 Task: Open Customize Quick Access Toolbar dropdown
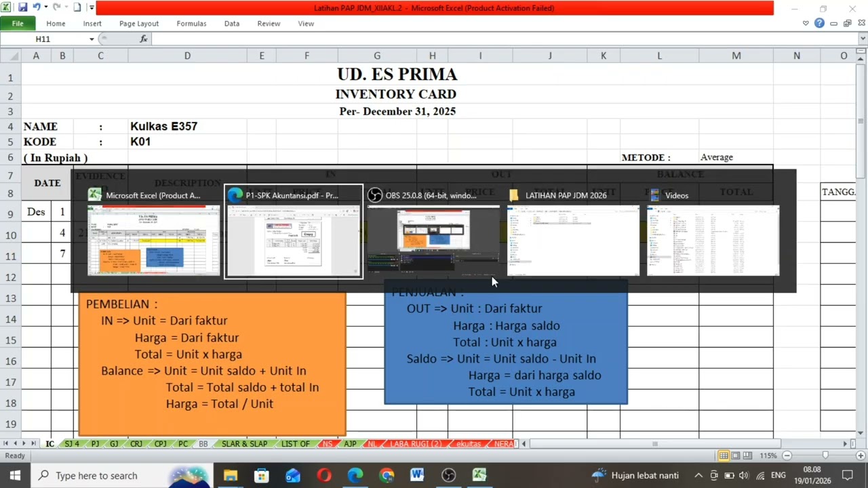[92, 7]
